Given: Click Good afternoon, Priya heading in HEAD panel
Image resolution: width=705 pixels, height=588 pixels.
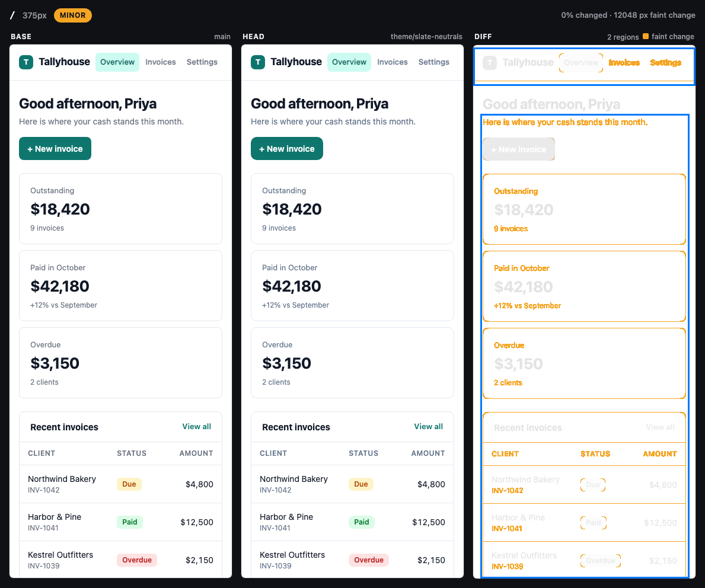Looking at the screenshot, I should point(319,103).
